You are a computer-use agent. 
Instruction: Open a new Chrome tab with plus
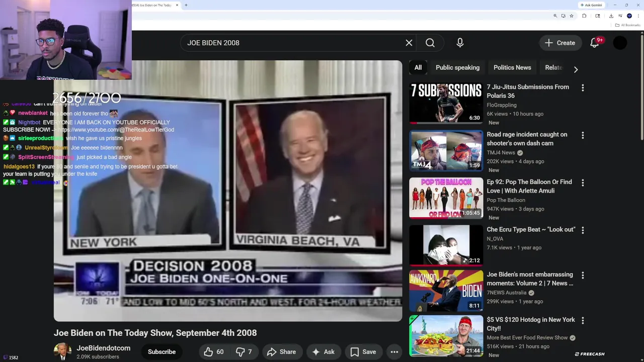click(x=186, y=5)
